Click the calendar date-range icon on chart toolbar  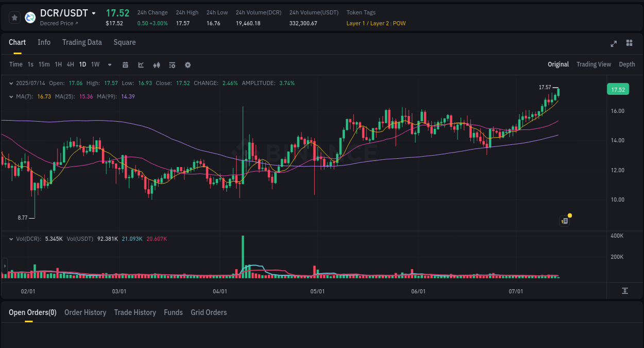click(125, 65)
